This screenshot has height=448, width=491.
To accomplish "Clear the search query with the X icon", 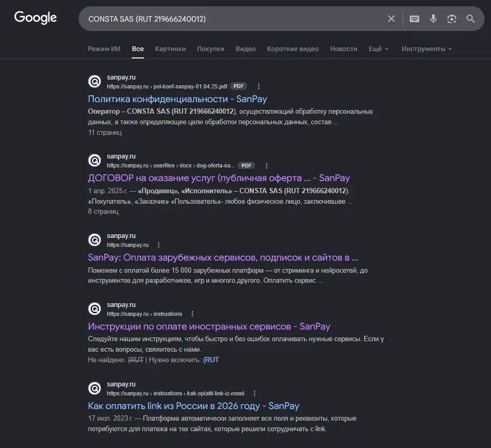I will (391, 19).
